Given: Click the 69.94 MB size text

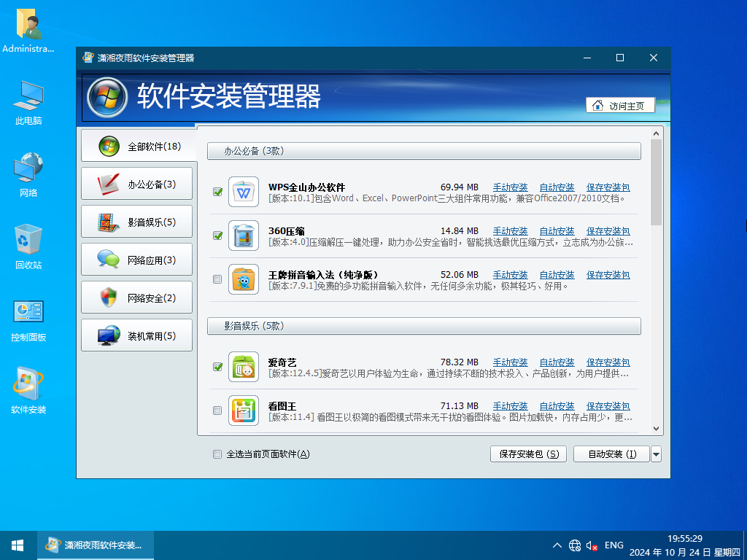Looking at the screenshot, I should click(x=460, y=187).
